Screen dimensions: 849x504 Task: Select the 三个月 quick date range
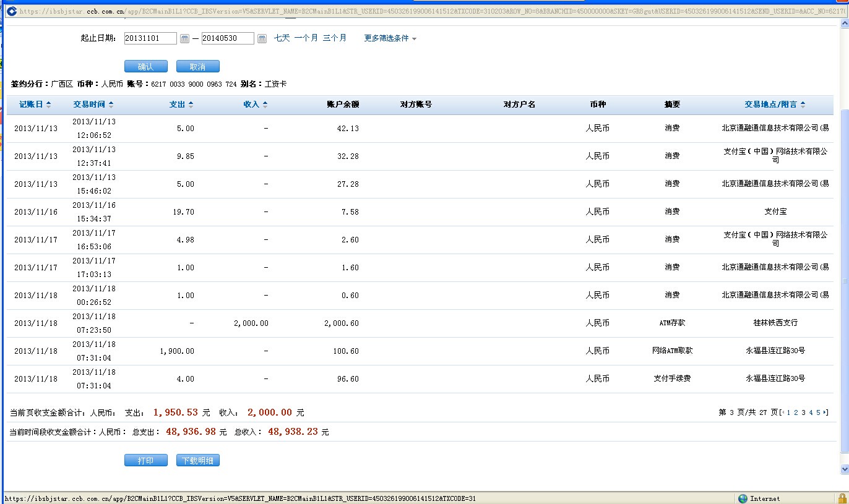pyautogui.click(x=334, y=38)
